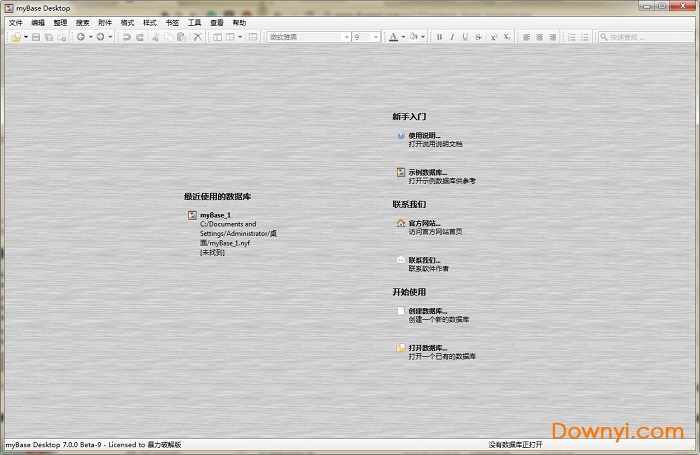Toggle the two-pane layout icon
This screenshot has width=700, height=455.
point(217,37)
